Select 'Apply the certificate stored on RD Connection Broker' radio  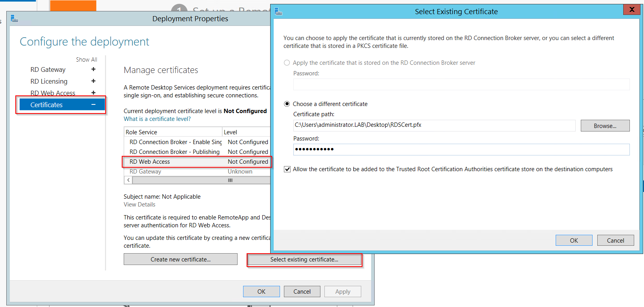pos(287,63)
